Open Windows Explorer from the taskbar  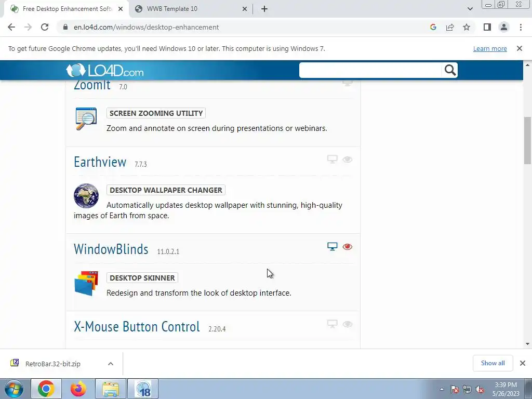(111, 389)
